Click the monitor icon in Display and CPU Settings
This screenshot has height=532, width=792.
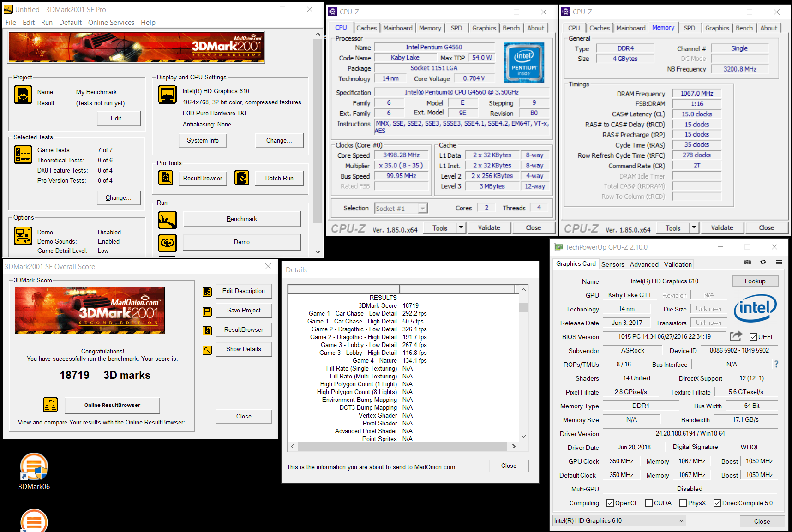(x=168, y=95)
